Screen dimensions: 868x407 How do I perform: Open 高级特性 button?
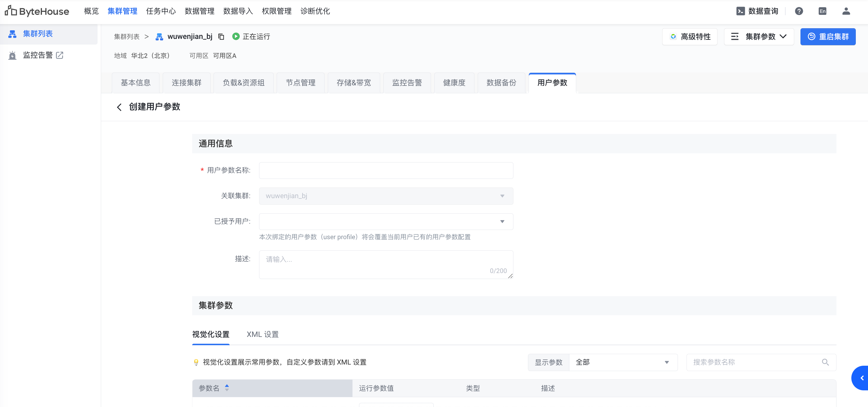click(690, 37)
